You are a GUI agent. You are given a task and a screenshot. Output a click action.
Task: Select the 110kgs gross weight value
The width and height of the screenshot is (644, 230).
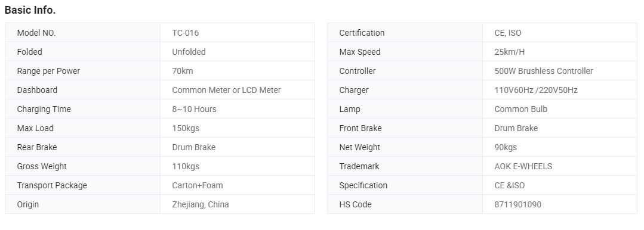(x=186, y=166)
